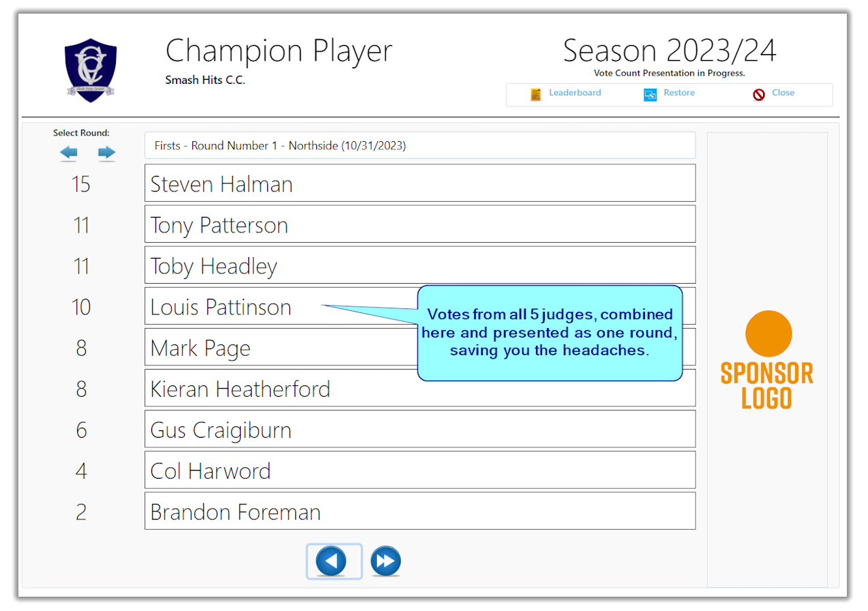The width and height of the screenshot is (868, 611).
Task: Click the Tony Patterson entry
Action: click(x=419, y=224)
